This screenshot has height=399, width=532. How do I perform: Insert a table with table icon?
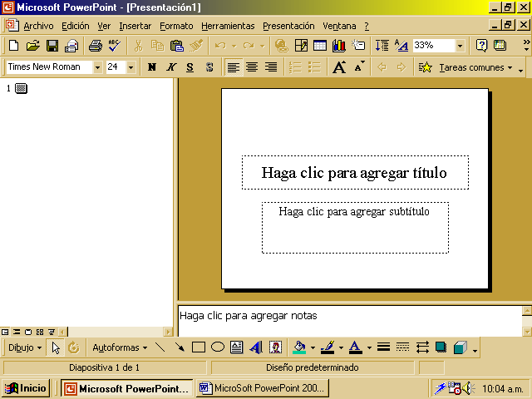point(319,46)
